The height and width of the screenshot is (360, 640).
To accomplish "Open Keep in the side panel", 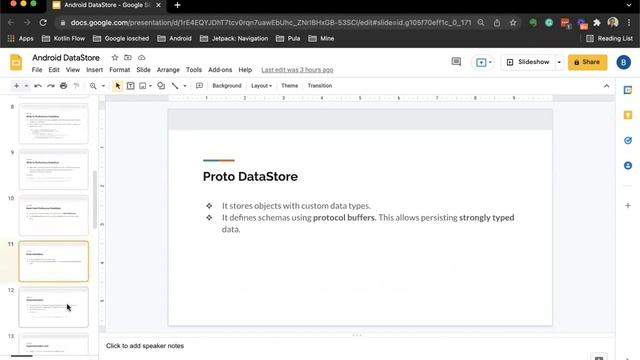I will (x=628, y=115).
